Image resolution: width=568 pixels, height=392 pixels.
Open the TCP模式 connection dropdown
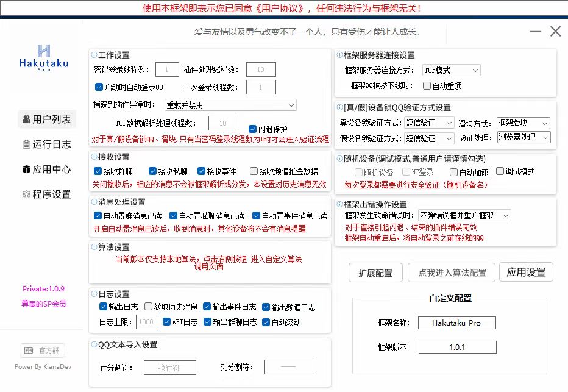point(451,69)
